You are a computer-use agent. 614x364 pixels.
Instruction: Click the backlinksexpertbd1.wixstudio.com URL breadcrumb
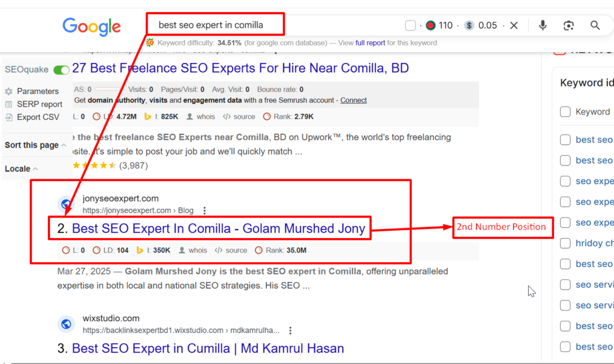pyautogui.click(x=181, y=330)
